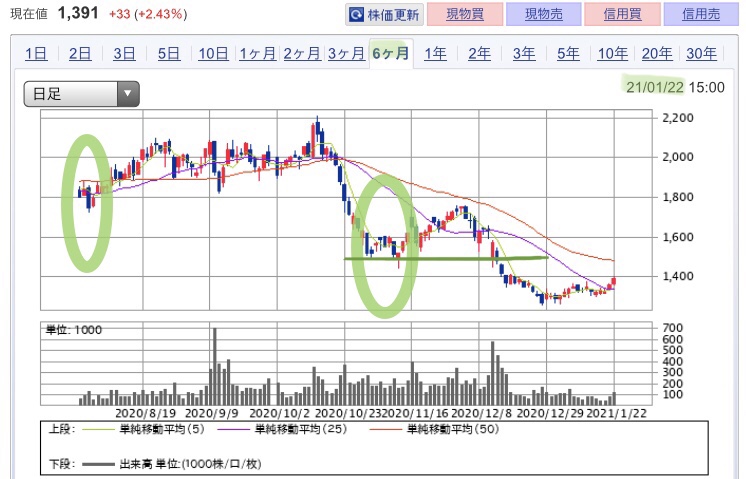Select the 10年 period tab
The image size is (746, 479).
pyautogui.click(x=612, y=53)
